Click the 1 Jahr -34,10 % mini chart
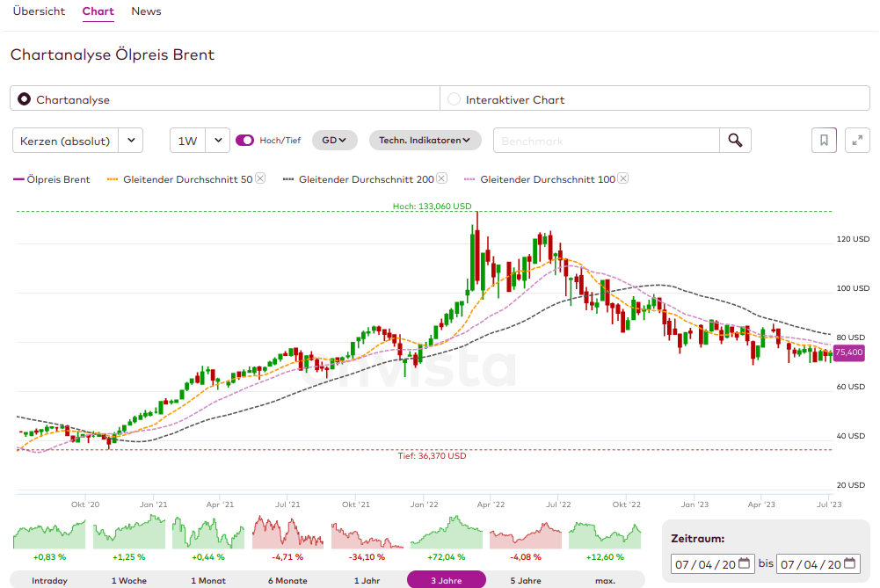 click(x=367, y=535)
